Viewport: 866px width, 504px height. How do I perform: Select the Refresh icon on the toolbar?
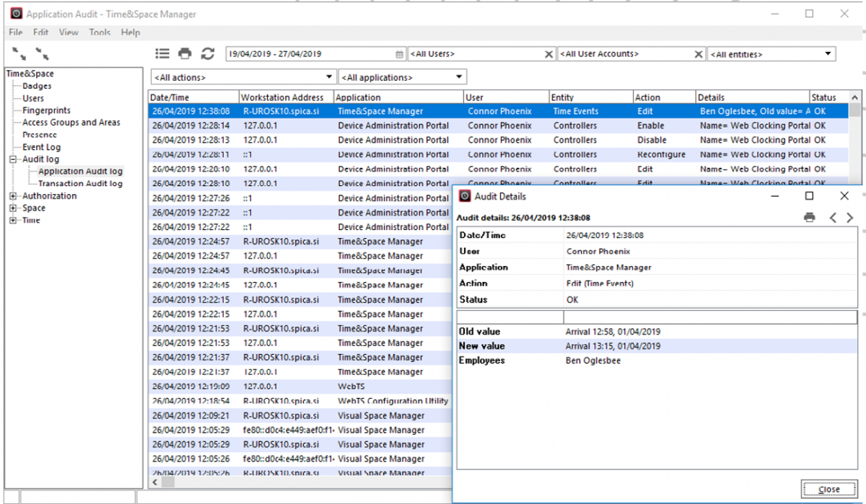pos(208,53)
